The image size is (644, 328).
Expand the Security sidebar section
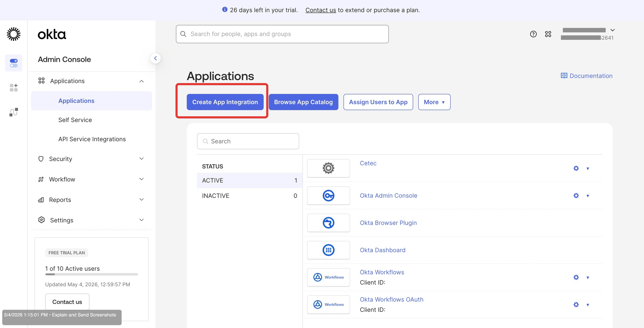click(141, 158)
